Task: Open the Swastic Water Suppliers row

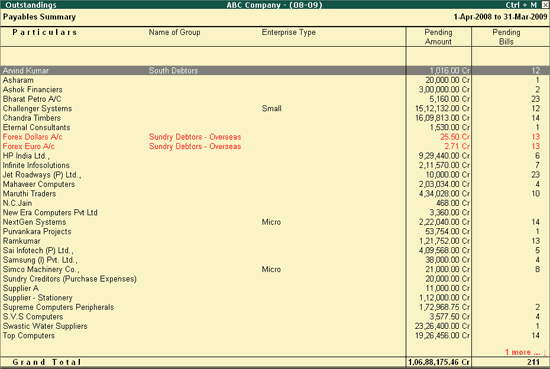Action: [275, 326]
